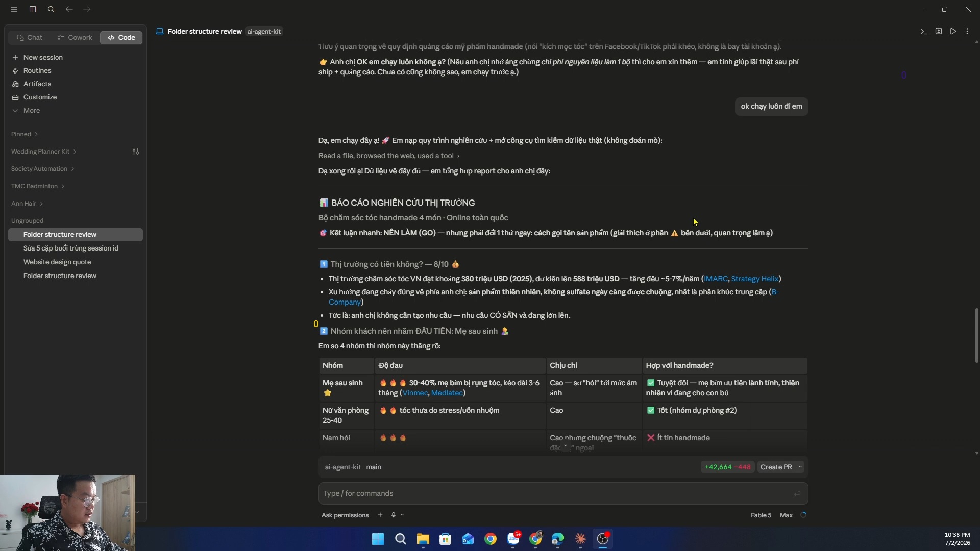Click the filter icon beside Wedding Planner Kit

pos(136,152)
